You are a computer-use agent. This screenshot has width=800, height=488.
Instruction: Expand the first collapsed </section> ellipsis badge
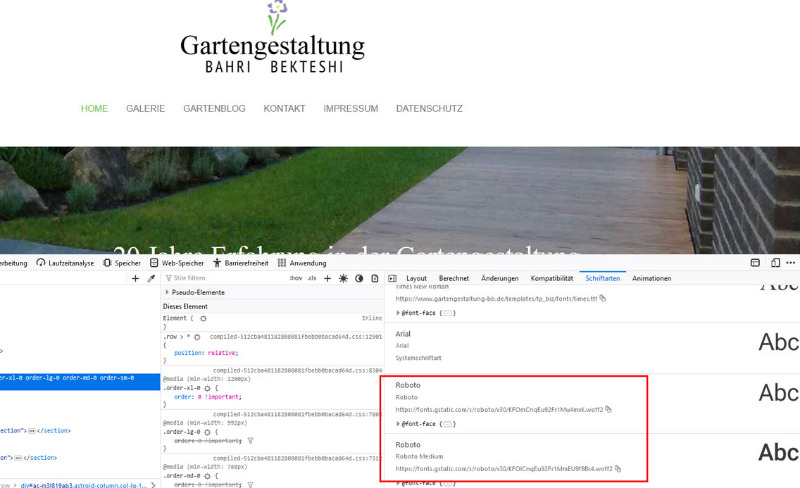[x=32, y=431]
